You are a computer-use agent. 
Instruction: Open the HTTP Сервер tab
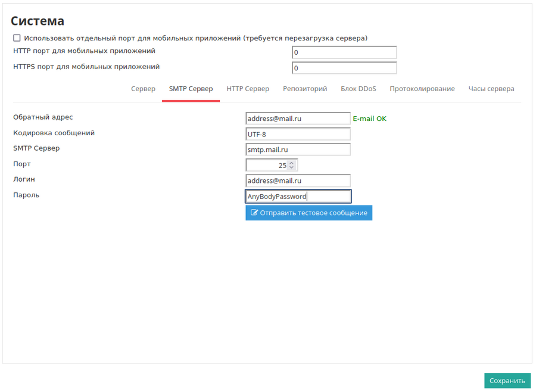pos(248,89)
